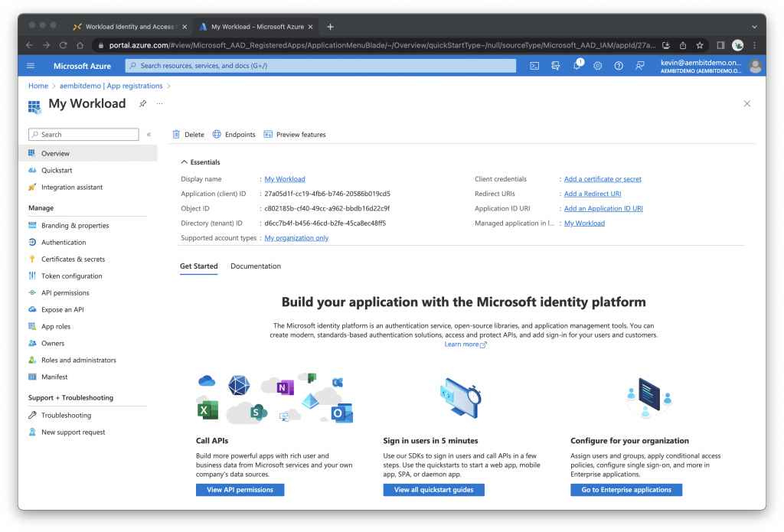The image size is (784, 532).
Task: Collapse the left navigation menu
Action: pyautogui.click(x=149, y=135)
